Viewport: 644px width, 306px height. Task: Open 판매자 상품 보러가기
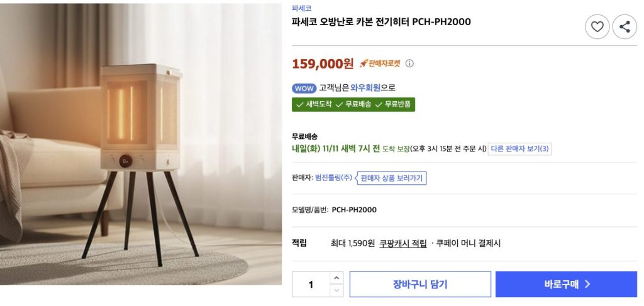[x=392, y=178]
